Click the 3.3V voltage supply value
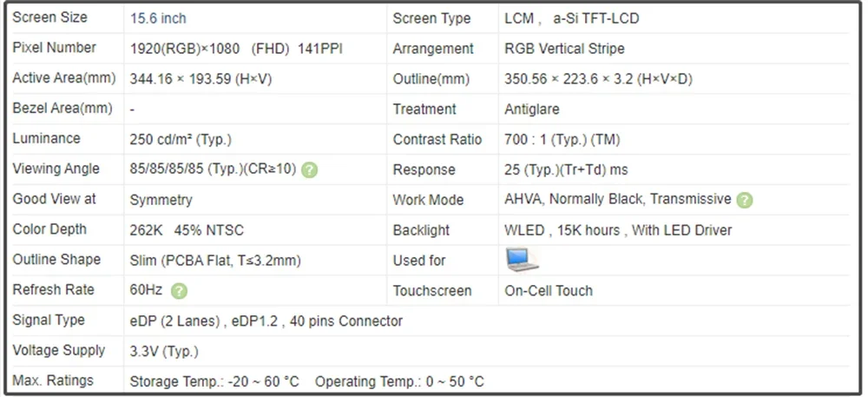This screenshot has height=397, width=868. (164, 351)
